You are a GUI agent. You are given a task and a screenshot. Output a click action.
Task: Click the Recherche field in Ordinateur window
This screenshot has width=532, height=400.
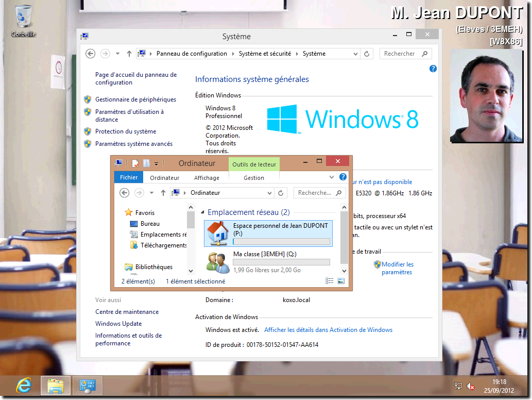(320, 193)
